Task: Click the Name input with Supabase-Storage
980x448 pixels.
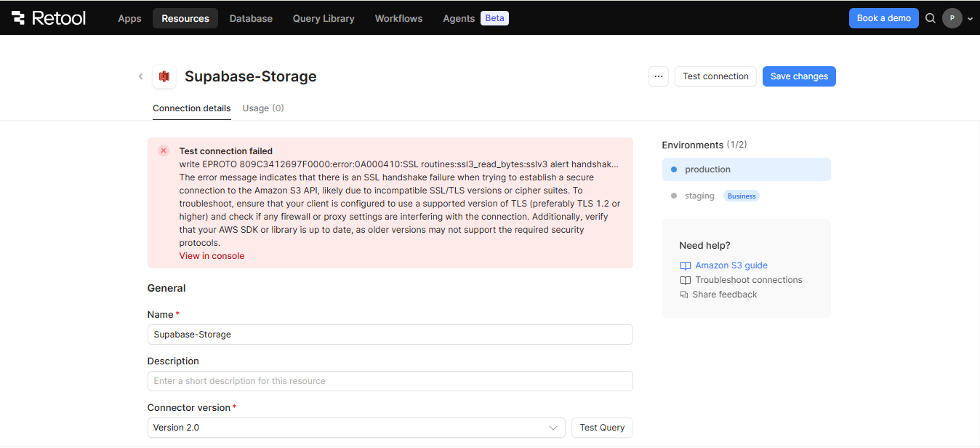Action: tap(390, 335)
